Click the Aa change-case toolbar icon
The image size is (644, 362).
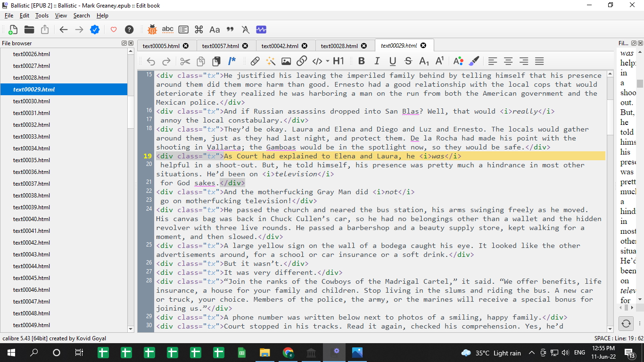tap(215, 30)
